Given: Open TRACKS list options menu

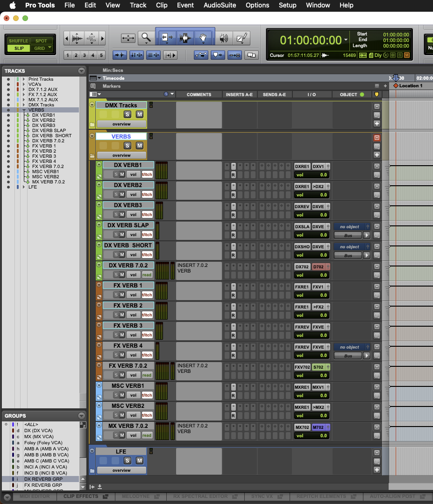Looking at the screenshot, I should [81, 71].
